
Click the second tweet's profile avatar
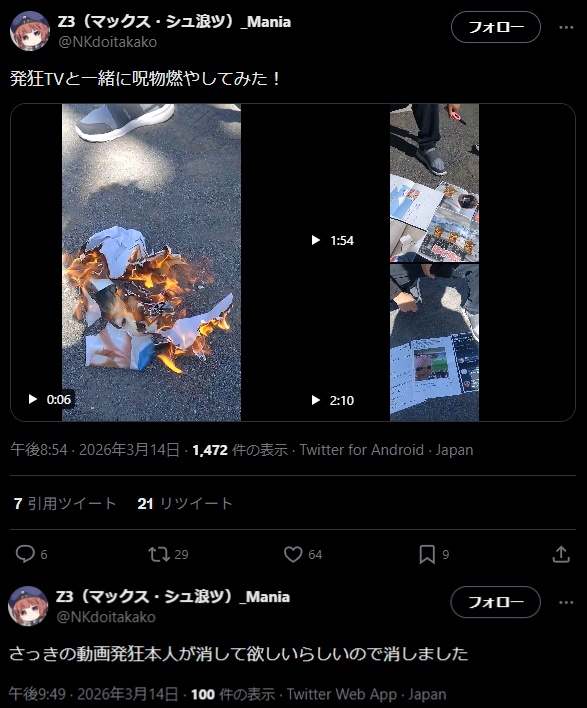click(x=28, y=606)
